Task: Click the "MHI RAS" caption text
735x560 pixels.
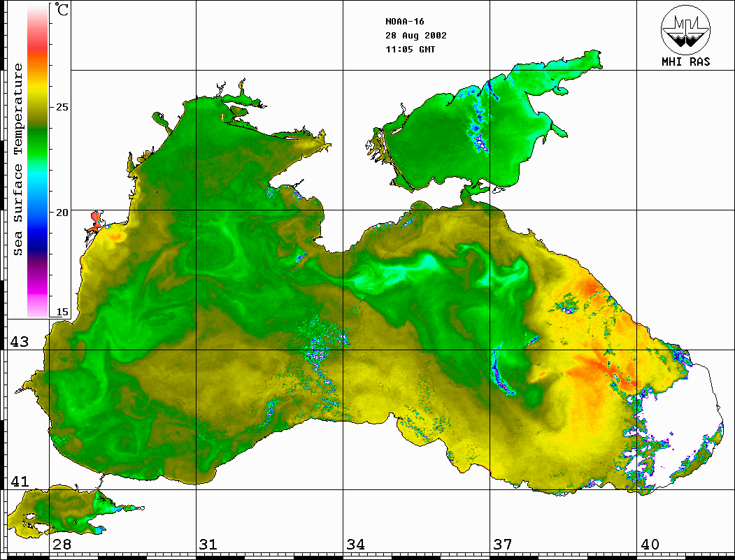Action: click(x=686, y=62)
